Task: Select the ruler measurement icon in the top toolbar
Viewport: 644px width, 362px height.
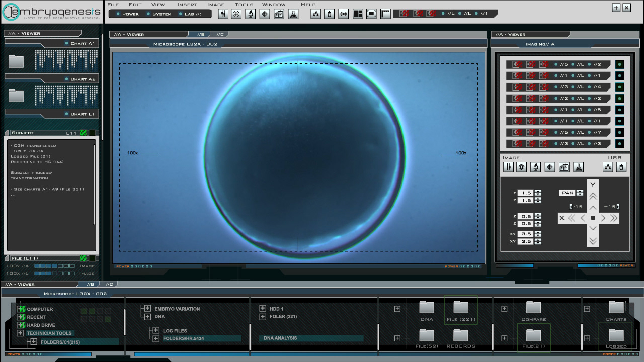Action: click(386, 14)
